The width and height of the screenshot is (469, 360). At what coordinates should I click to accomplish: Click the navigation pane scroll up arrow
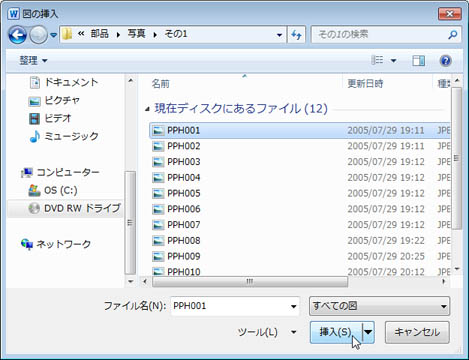coord(130,81)
